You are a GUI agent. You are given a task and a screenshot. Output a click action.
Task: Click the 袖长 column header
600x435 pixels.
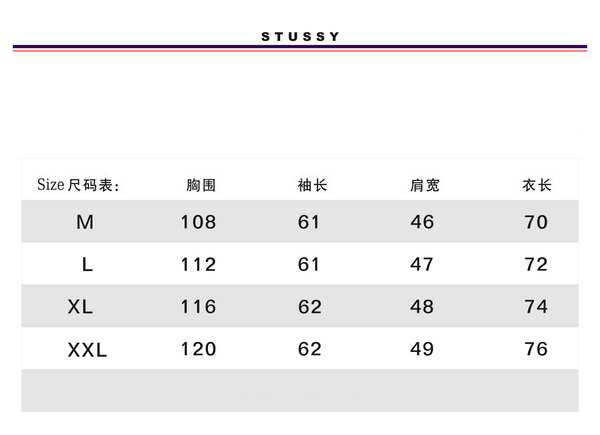point(313,186)
